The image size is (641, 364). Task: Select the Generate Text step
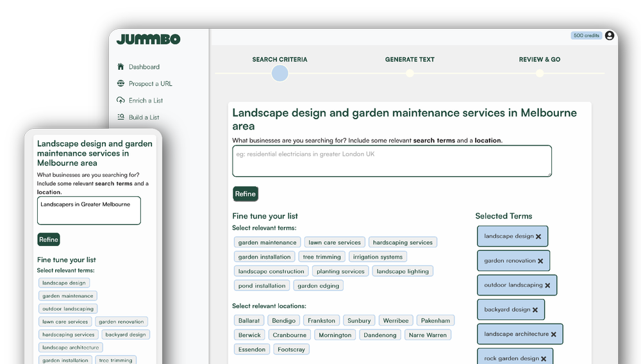[x=410, y=59]
